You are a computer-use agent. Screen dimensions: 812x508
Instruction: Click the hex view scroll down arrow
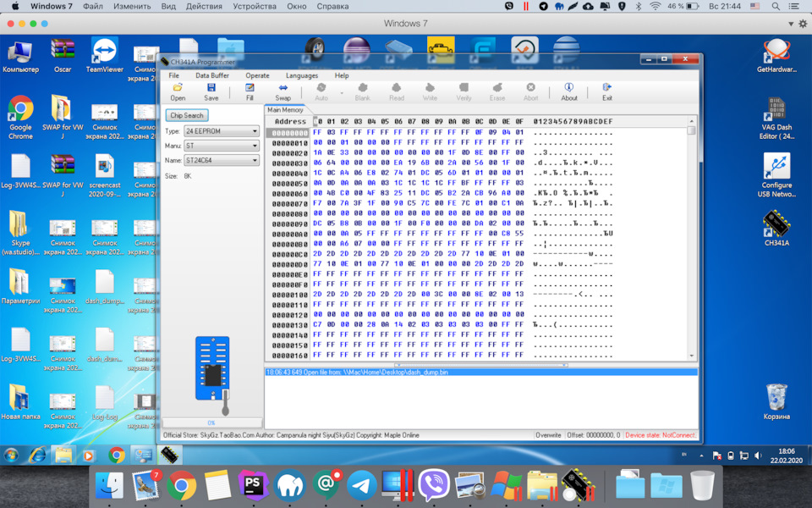(x=691, y=356)
